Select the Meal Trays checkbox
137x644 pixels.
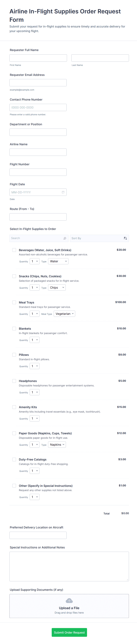click(14, 302)
